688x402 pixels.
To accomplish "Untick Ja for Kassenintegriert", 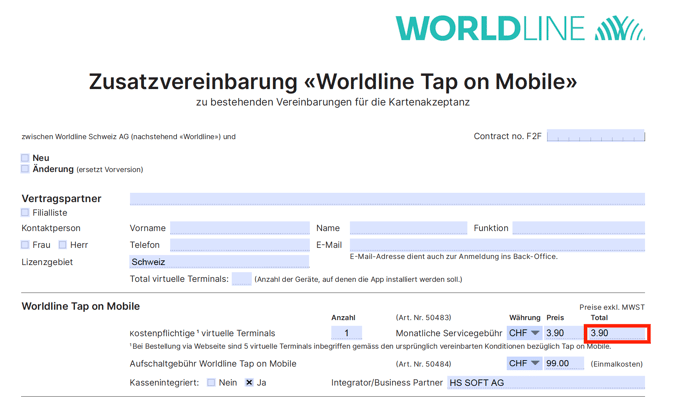I will 249,383.
